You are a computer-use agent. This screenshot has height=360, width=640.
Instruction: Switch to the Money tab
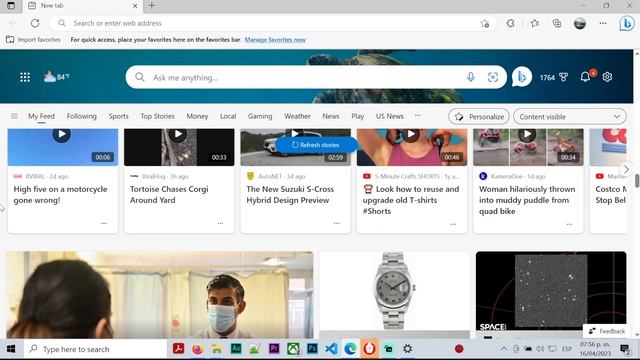point(197,116)
